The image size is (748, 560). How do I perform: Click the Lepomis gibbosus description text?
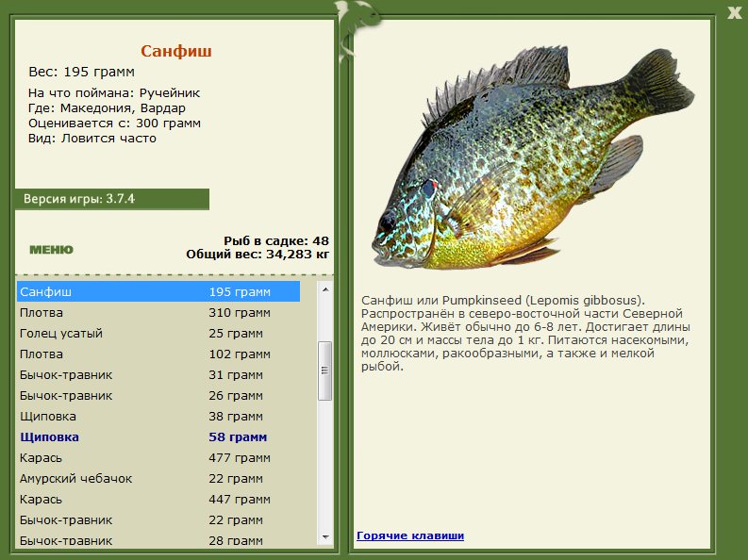pos(525,333)
